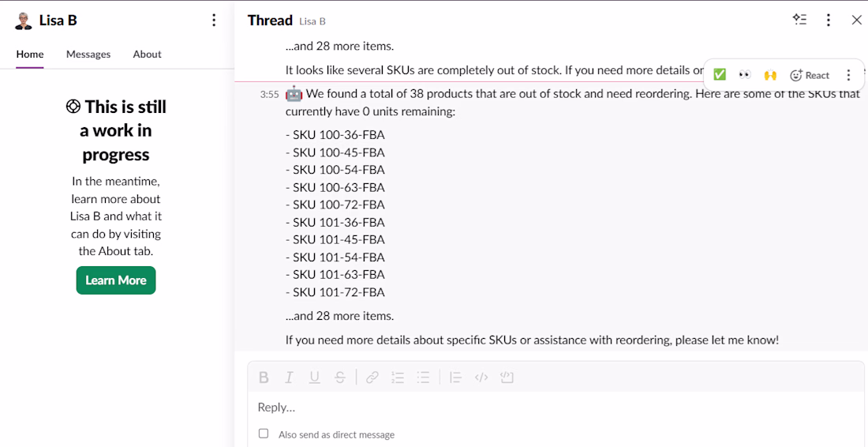Image resolution: width=868 pixels, height=447 pixels.
Task: Click into the Reply text field
Action: click(552, 408)
